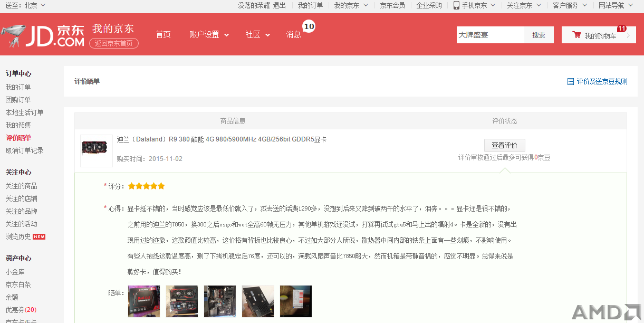The image size is (644, 323).
Task: Click the 返回京东首页 button
Action: click(113, 43)
